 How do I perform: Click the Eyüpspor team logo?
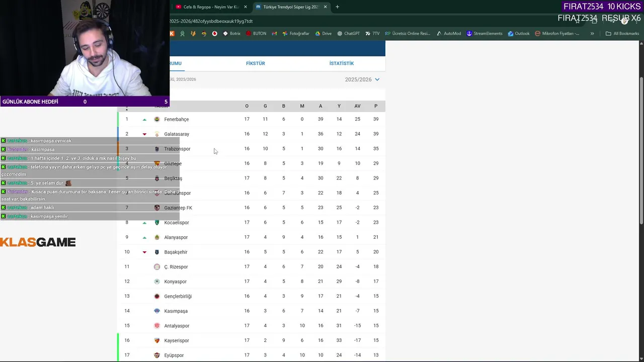pyautogui.click(x=157, y=355)
